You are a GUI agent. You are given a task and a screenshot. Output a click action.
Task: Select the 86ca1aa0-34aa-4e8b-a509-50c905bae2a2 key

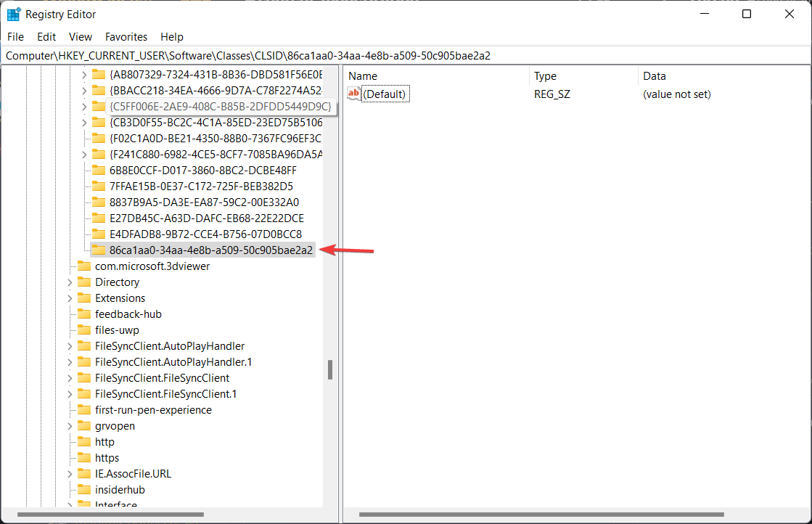[x=210, y=250]
